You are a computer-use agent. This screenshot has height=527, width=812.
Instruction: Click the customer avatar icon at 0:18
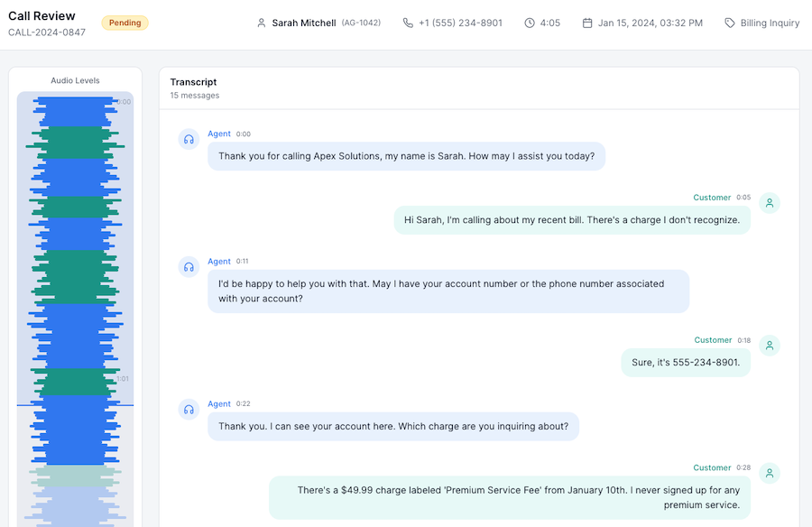tap(770, 346)
